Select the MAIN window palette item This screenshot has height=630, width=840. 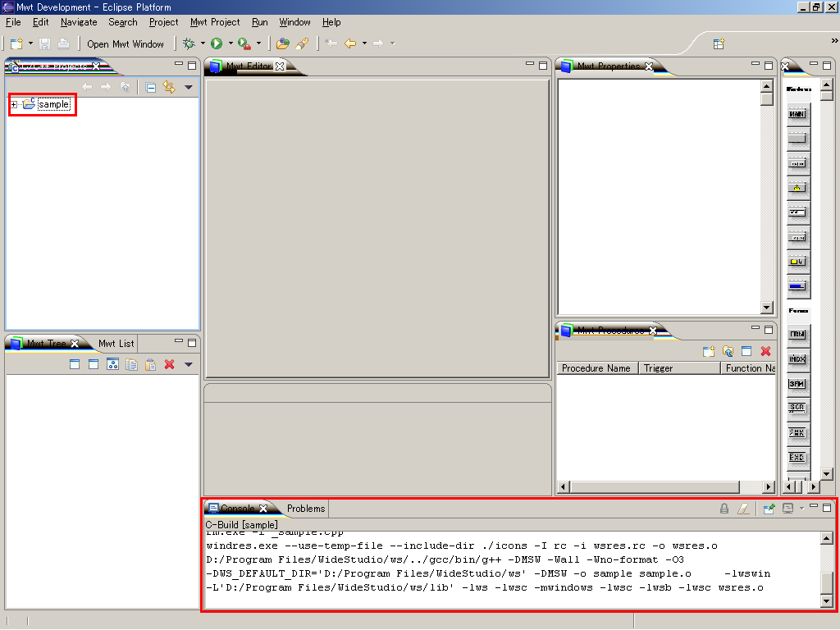[x=797, y=113]
